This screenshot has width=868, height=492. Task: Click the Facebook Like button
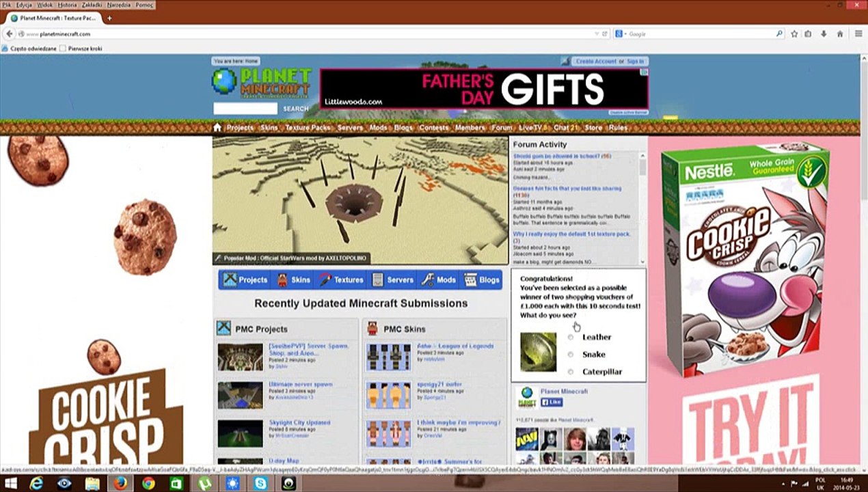coord(552,402)
